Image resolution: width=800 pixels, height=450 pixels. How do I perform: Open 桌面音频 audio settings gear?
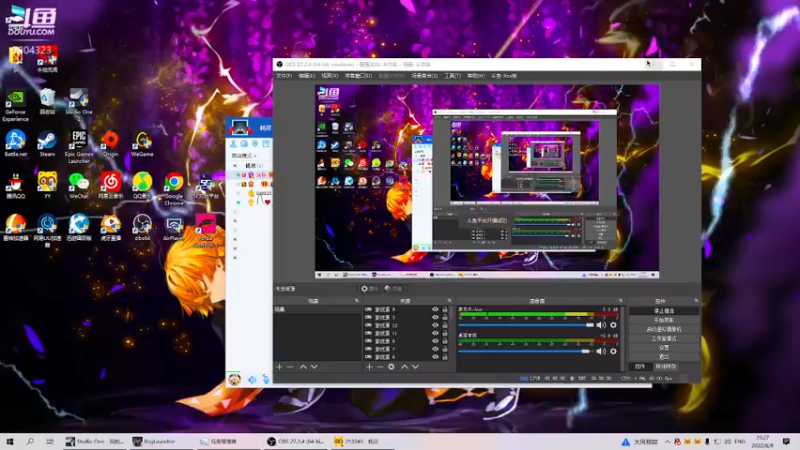[x=613, y=351]
